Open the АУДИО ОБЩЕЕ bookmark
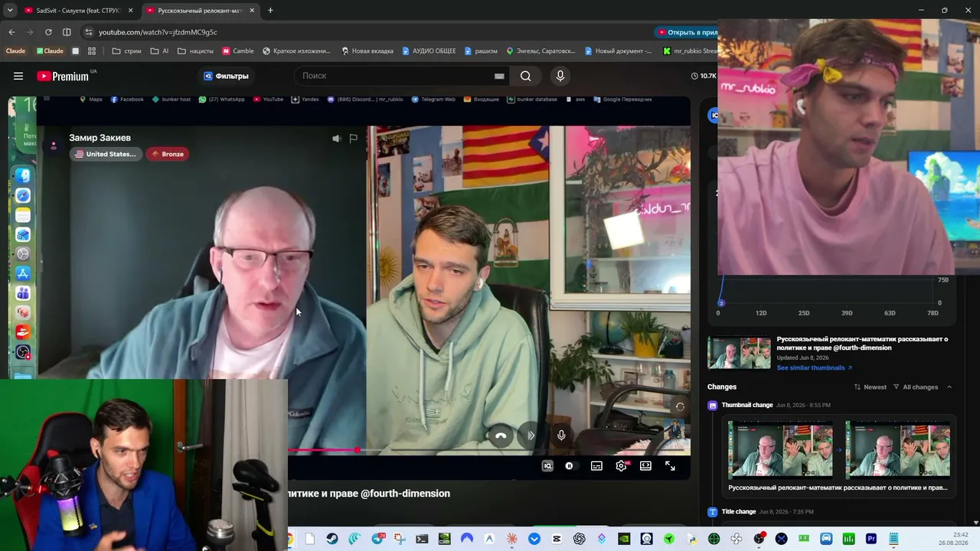This screenshot has height=551, width=980. pos(429,51)
